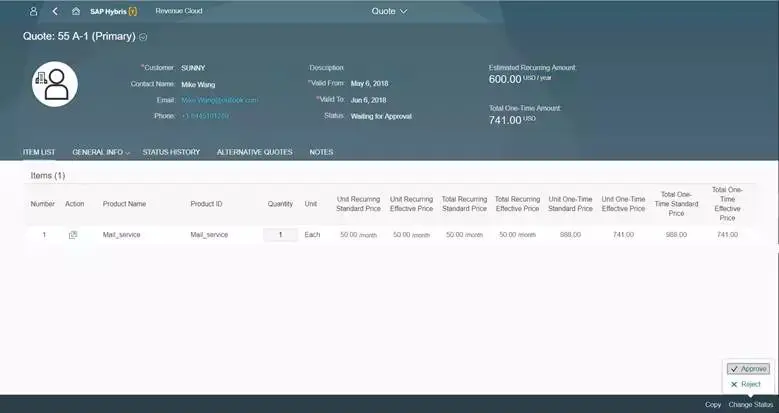779x413 pixels.
Task: Open the General Info tab
Action: coord(97,152)
